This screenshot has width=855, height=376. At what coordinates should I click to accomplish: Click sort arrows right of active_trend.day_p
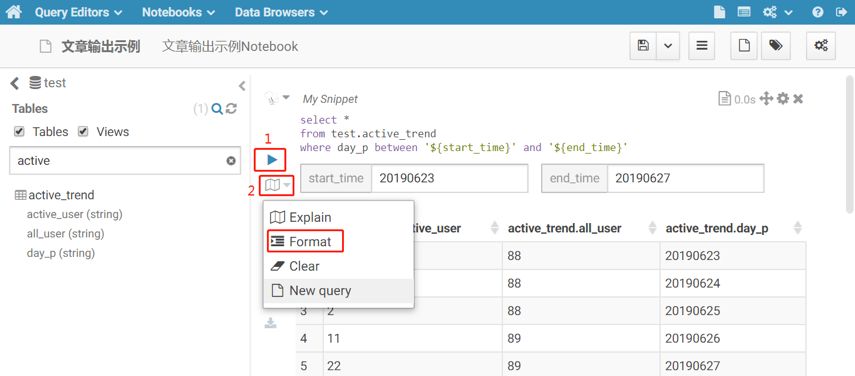[797, 228]
